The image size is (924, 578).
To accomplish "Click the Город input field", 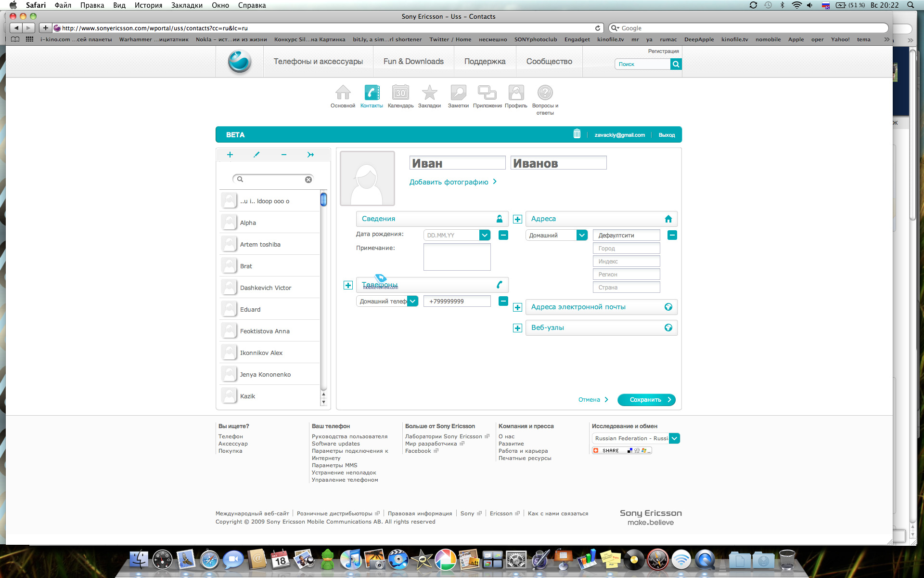I will pyautogui.click(x=626, y=249).
